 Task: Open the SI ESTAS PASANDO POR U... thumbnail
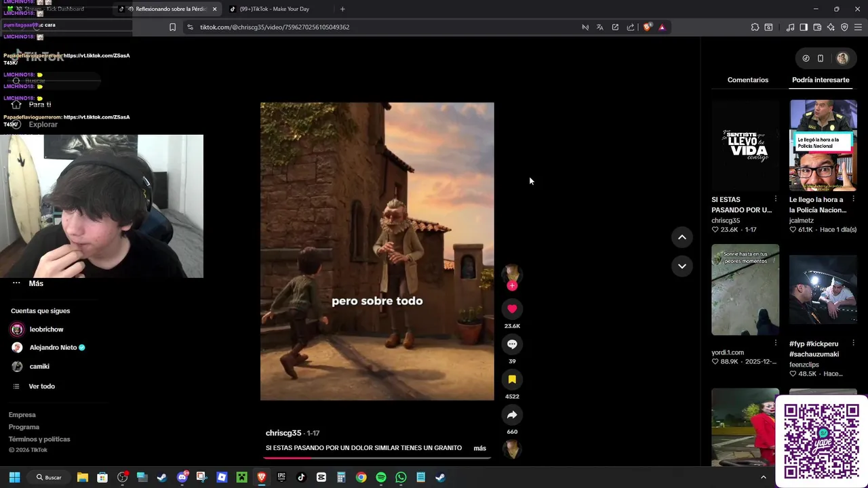tap(745, 146)
